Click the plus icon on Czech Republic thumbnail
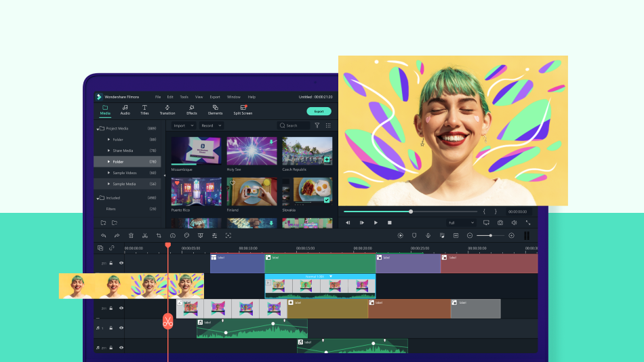Screen dimensions: 644x362 327,159
